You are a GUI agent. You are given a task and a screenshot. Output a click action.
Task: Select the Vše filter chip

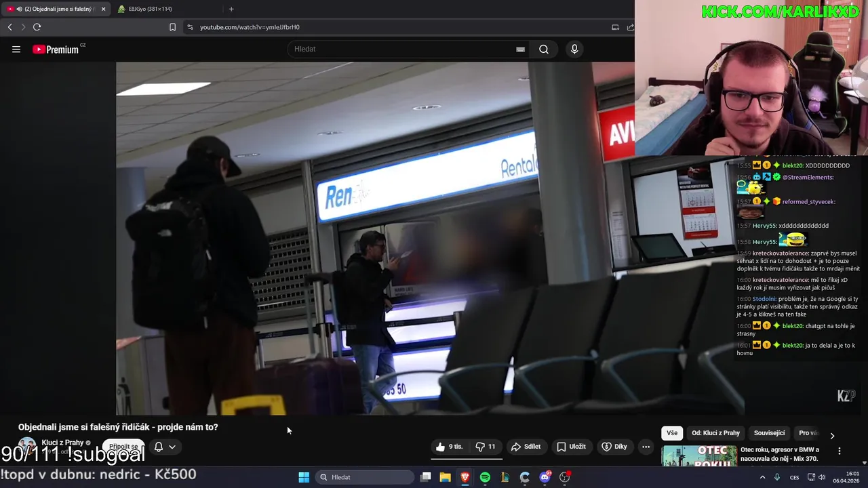pos(671,433)
